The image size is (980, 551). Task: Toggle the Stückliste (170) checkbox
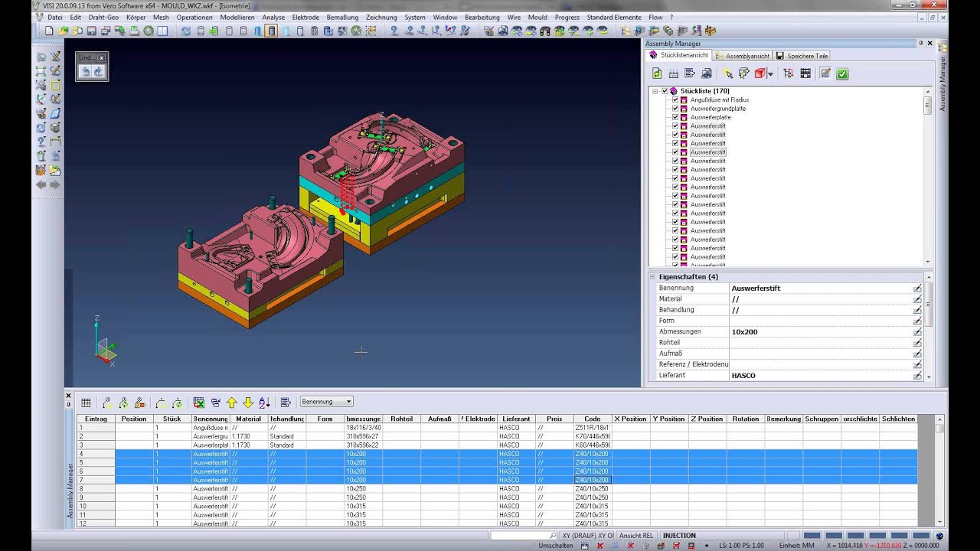pyautogui.click(x=665, y=91)
